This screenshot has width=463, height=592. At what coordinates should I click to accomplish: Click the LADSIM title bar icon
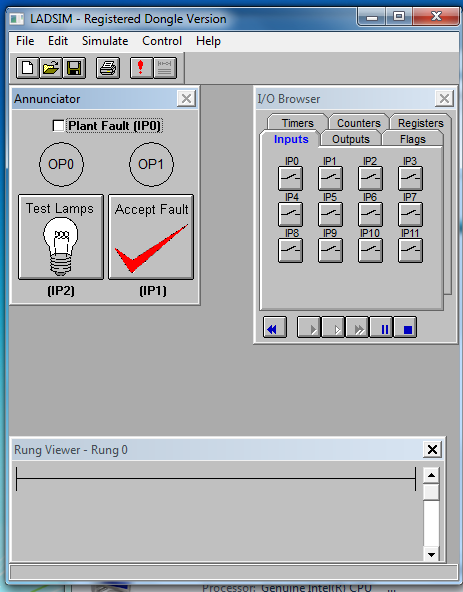click(x=17, y=18)
